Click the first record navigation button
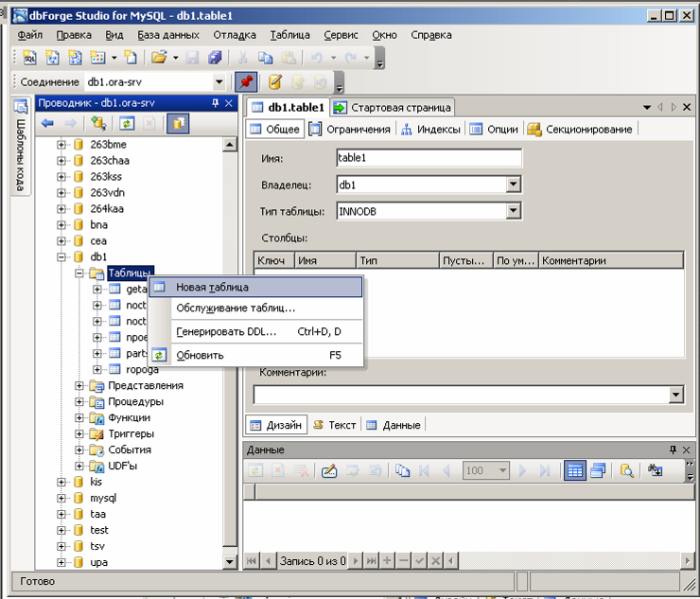The width and height of the screenshot is (700, 599). 252,560
